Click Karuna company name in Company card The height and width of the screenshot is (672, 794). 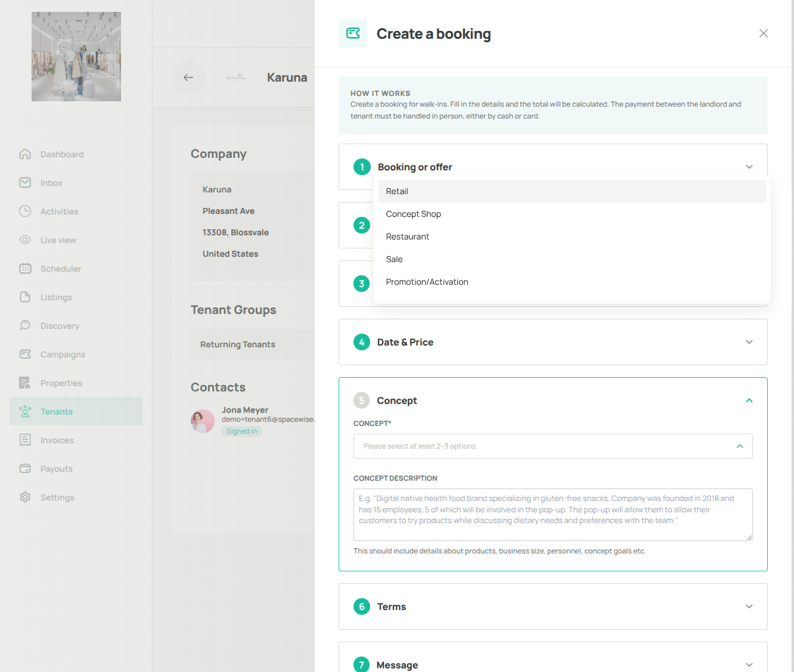[x=217, y=189]
